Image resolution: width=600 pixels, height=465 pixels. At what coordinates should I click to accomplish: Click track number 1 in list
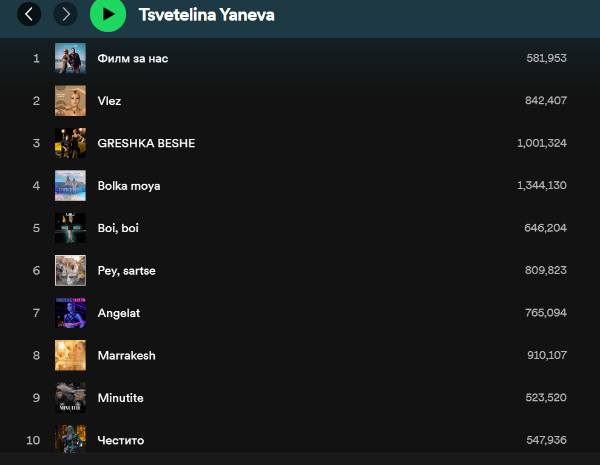click(x=36, y=58)
